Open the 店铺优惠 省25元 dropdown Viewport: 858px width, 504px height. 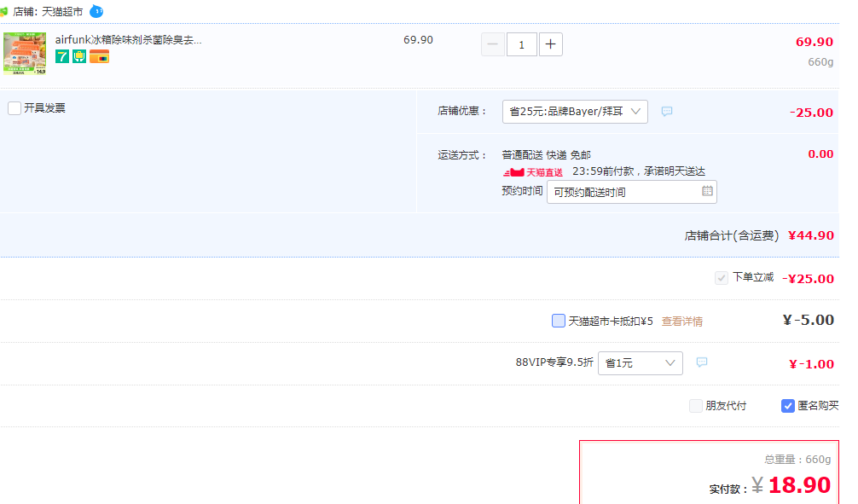pos(575,112)
